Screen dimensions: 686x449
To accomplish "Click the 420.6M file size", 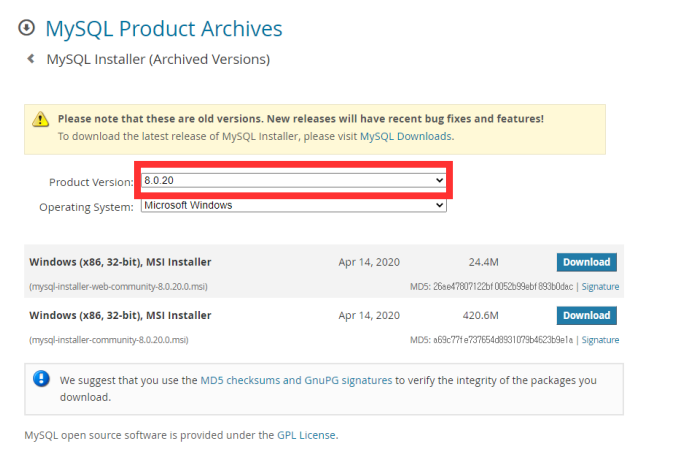I will tap(480, 316).
